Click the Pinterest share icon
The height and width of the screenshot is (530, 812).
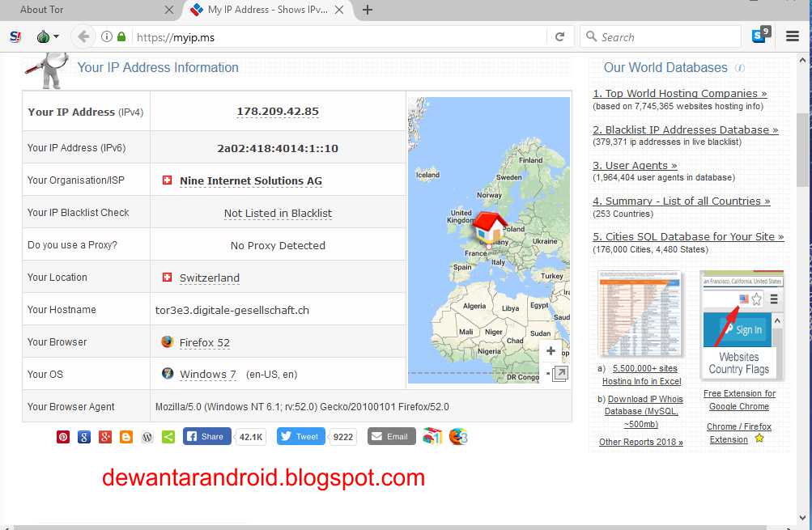63,437
